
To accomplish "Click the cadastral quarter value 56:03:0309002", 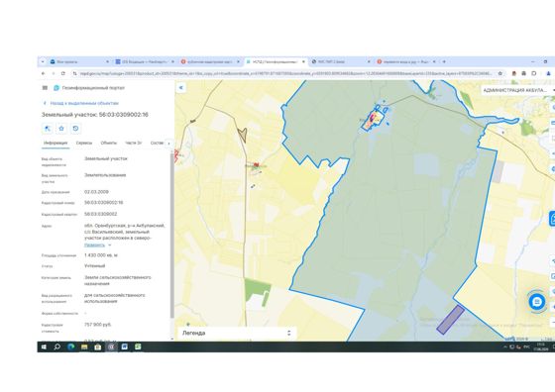I will [x=100, y=214].
